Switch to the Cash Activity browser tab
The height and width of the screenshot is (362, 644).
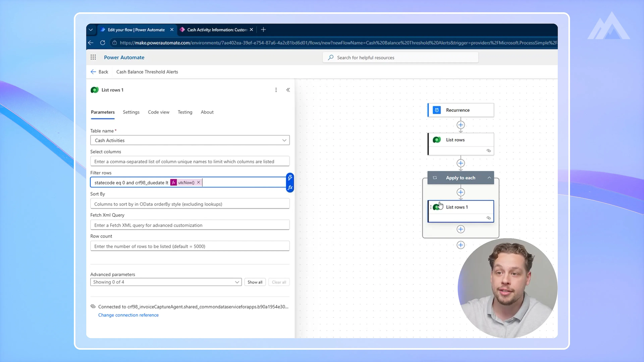[217, 30]
